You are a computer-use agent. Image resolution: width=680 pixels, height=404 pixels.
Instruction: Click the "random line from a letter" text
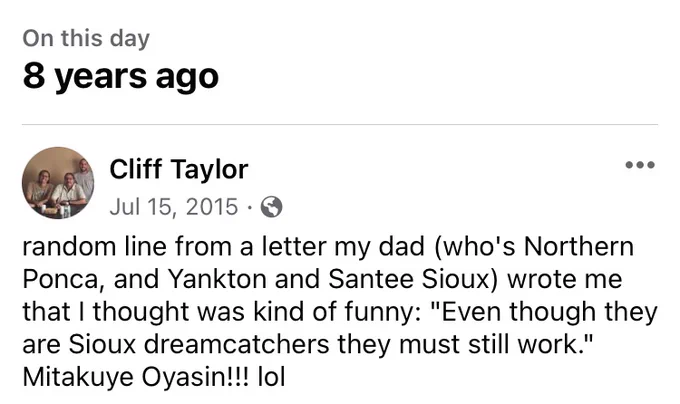click(x=174, y=246)
